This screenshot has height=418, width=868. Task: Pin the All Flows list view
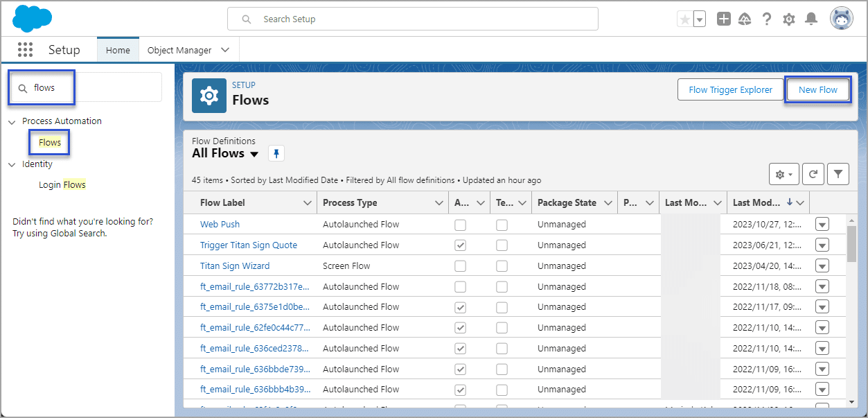click(x=276, y=154)
